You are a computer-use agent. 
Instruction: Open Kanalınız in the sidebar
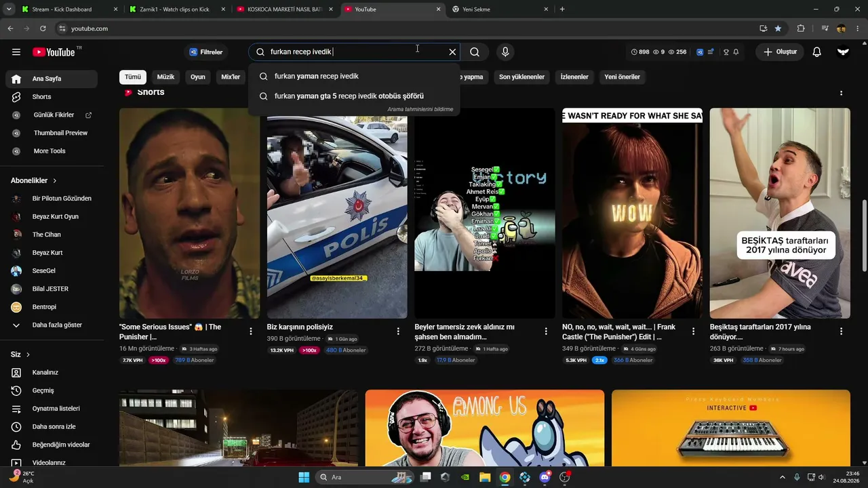coord(52,373)
